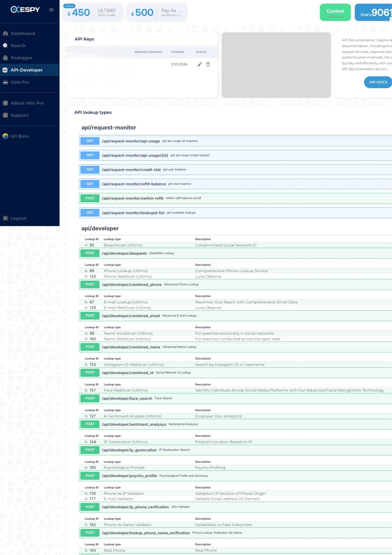This screenshot has height=555, width=392.
Task: Click magnifier icon for lookup ID 129
Action: click(x=86, y=308)
